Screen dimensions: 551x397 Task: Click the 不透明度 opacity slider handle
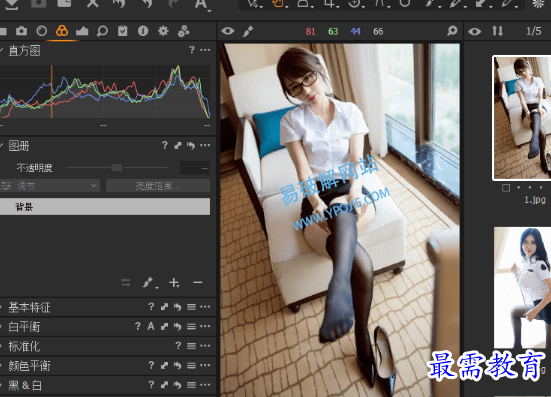[x=117, y=168]
